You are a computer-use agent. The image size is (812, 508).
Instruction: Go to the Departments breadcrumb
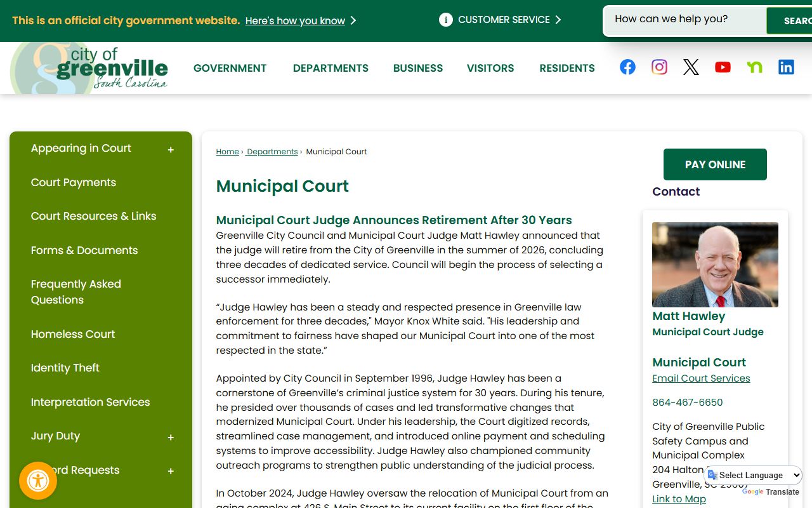click(x=272, y=152)
